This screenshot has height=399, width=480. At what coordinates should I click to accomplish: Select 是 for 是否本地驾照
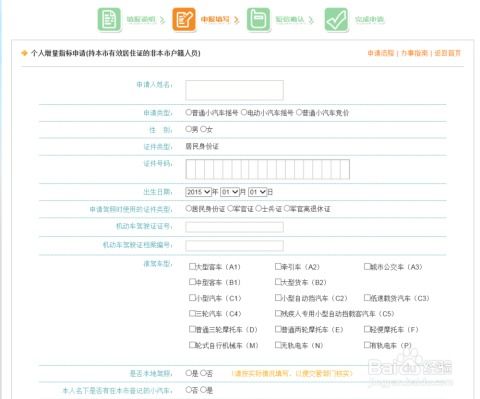(x=189, y=373)
